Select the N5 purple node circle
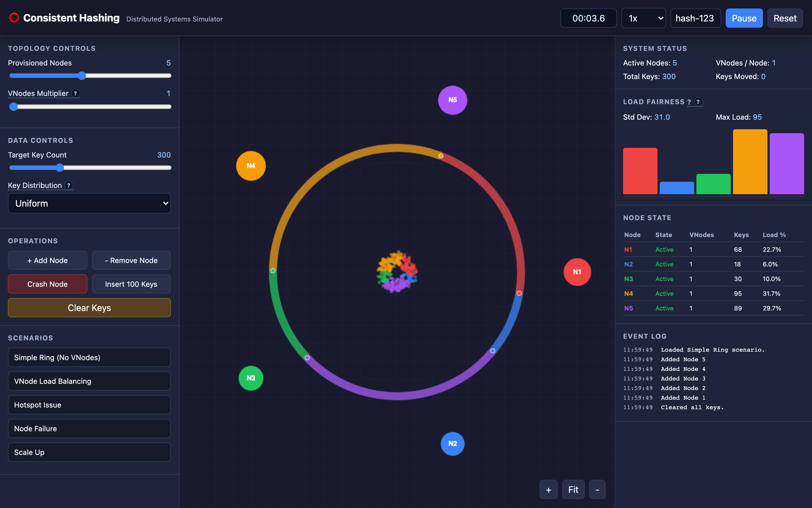 (x=452, y=100)
